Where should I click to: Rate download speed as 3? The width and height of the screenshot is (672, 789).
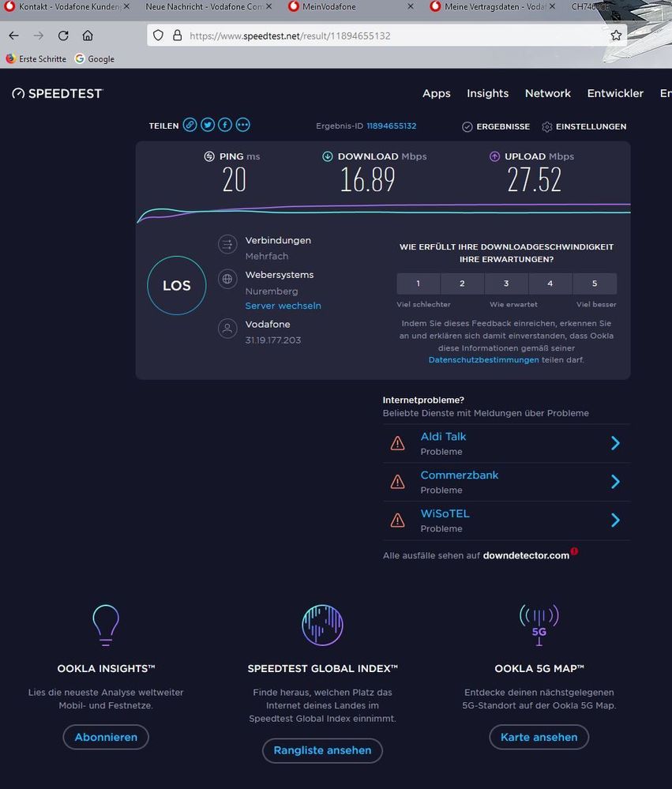[506, 284]
